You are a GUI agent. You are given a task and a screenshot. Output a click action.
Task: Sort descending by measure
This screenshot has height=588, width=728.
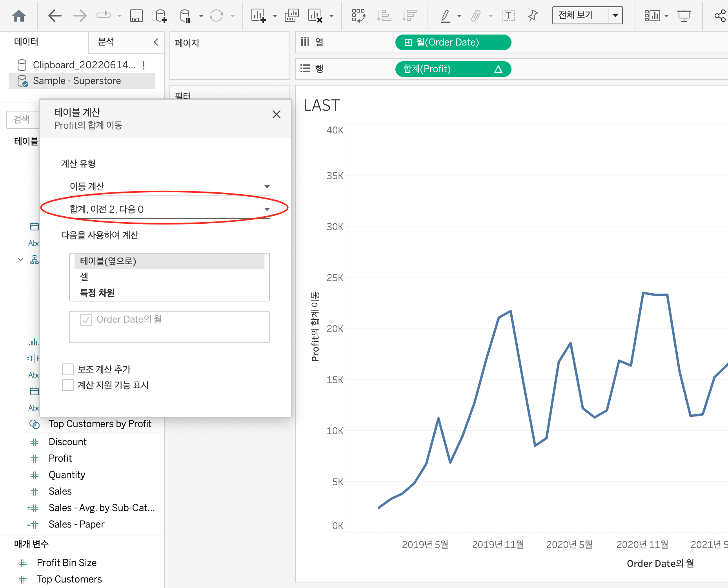coord(409,16)
